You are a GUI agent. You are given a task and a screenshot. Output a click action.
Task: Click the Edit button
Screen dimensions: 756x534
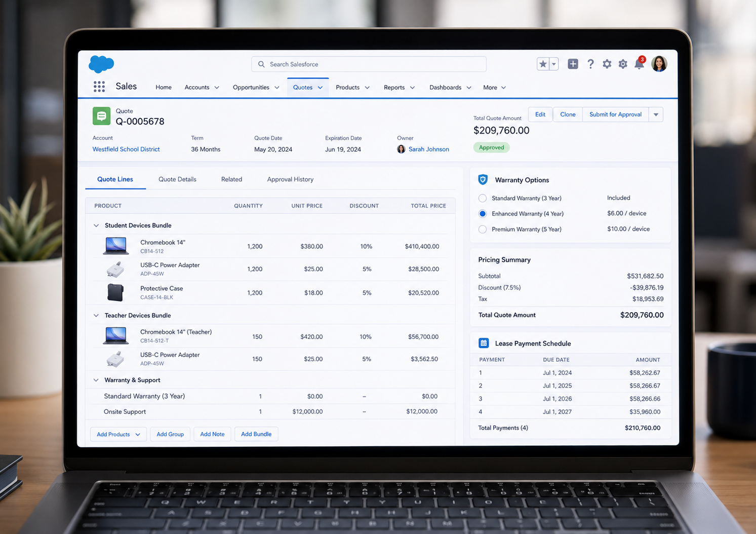point(540,115)
